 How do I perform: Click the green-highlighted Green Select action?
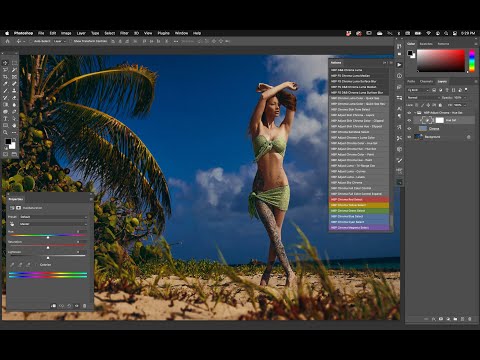(x=359, y=211)
